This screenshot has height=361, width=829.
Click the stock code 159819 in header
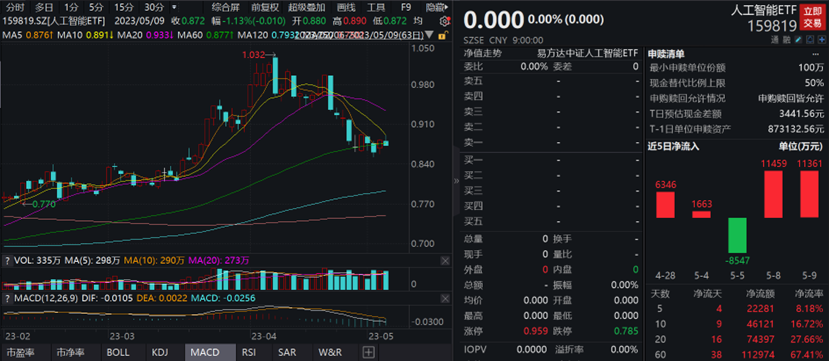click(772, 26)
